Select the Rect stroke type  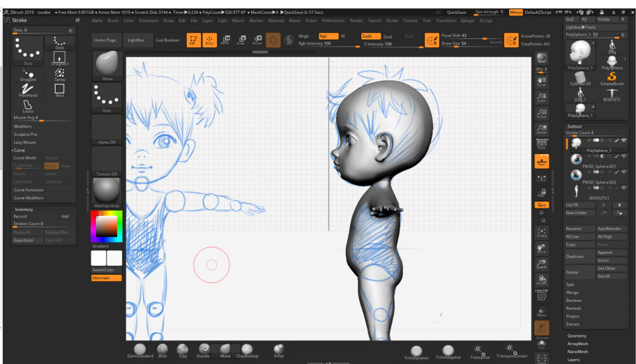[x=60, y=91]
